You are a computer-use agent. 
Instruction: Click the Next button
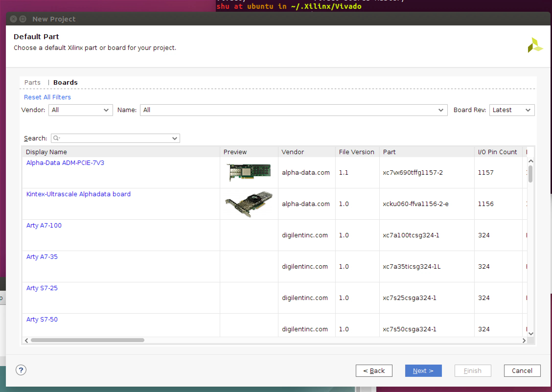point(423,371)
